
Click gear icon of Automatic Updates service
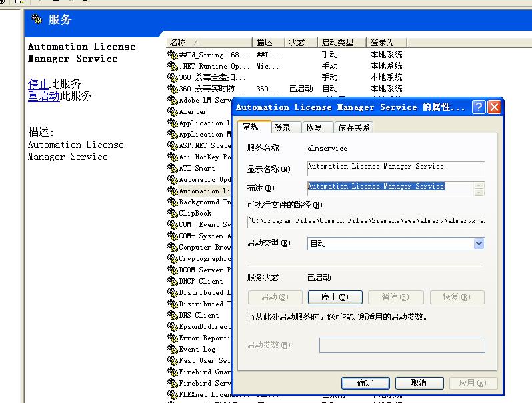(x=173, y=179)
